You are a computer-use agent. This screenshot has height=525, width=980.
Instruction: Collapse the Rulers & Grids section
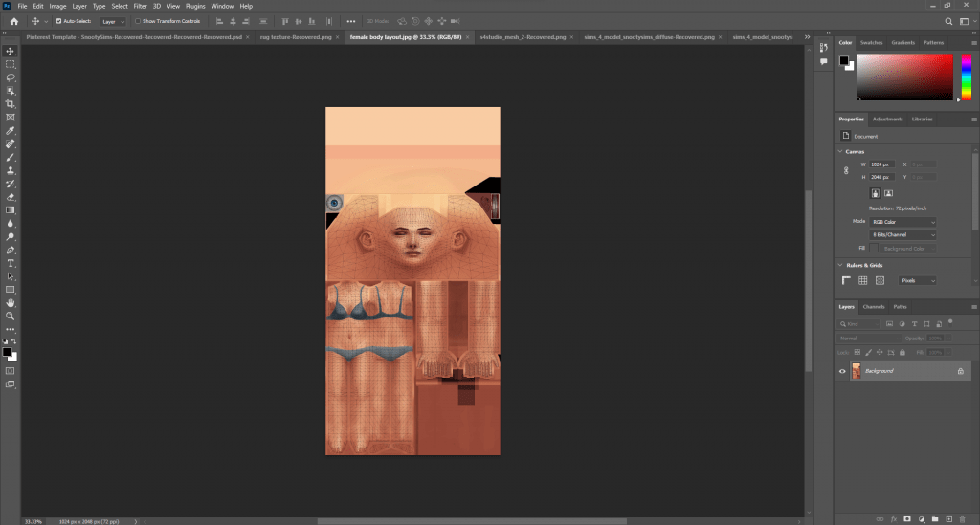point(840,265)
